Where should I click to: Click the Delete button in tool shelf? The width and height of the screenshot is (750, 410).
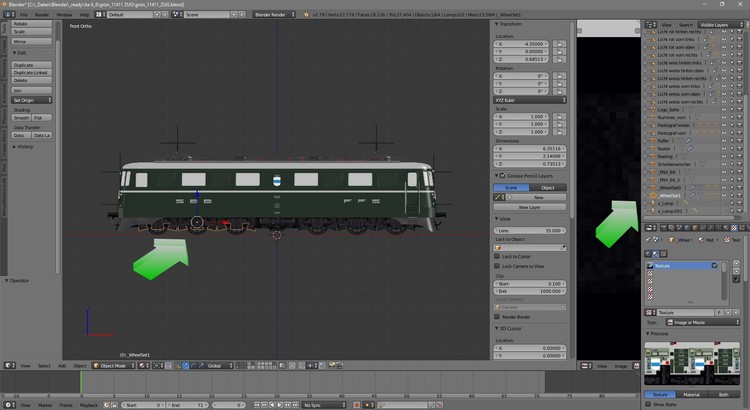[x=32, y=80]
